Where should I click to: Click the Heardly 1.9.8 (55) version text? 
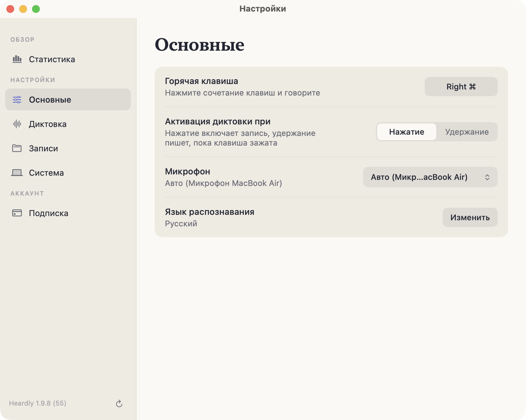(x=38, y=403)
